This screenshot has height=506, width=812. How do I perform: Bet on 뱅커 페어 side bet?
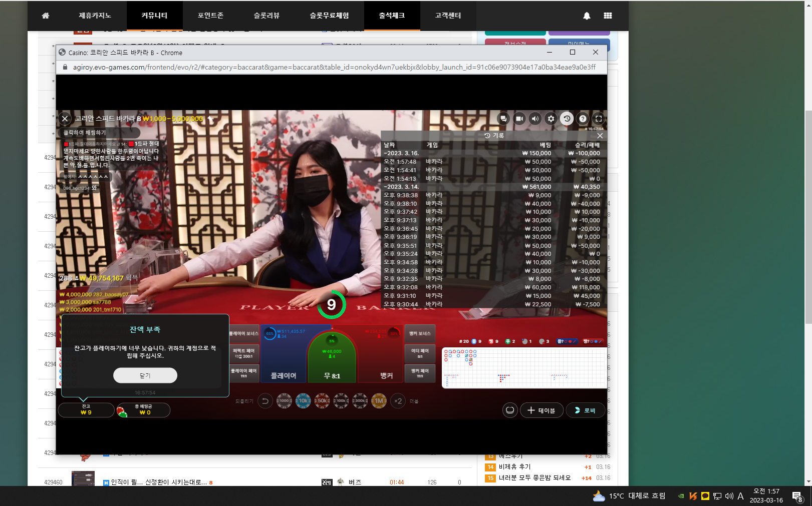(x=420, y=373)
